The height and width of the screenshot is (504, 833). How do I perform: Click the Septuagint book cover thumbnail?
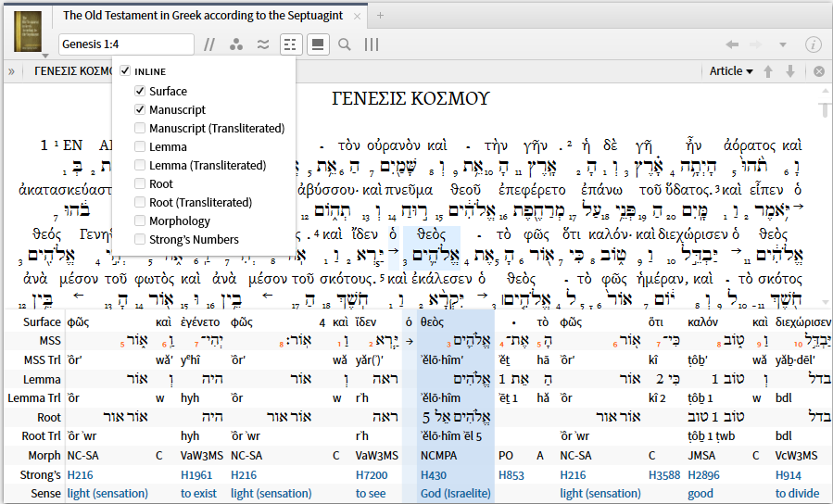[28, 31]
